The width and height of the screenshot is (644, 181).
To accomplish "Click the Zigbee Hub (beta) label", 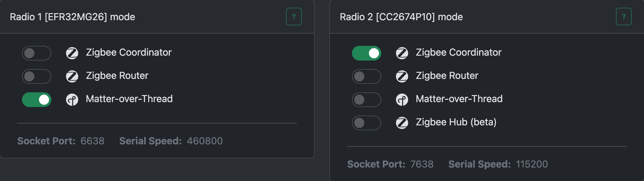I will click(456, 122).
